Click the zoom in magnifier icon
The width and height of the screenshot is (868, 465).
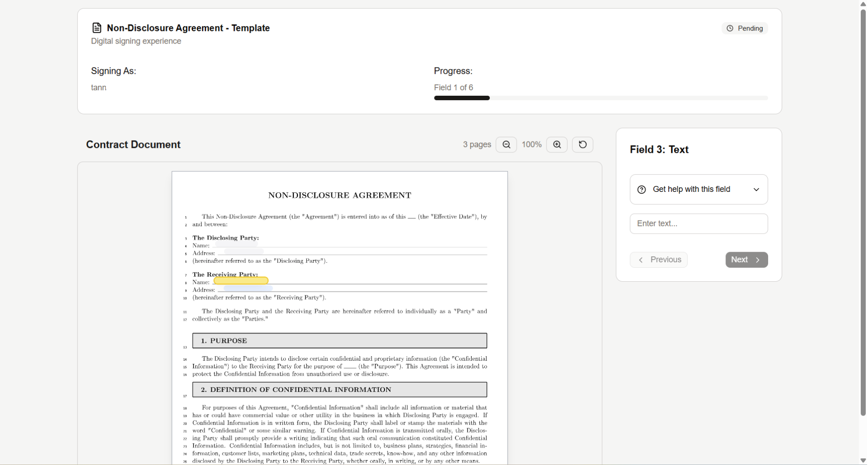557,145
